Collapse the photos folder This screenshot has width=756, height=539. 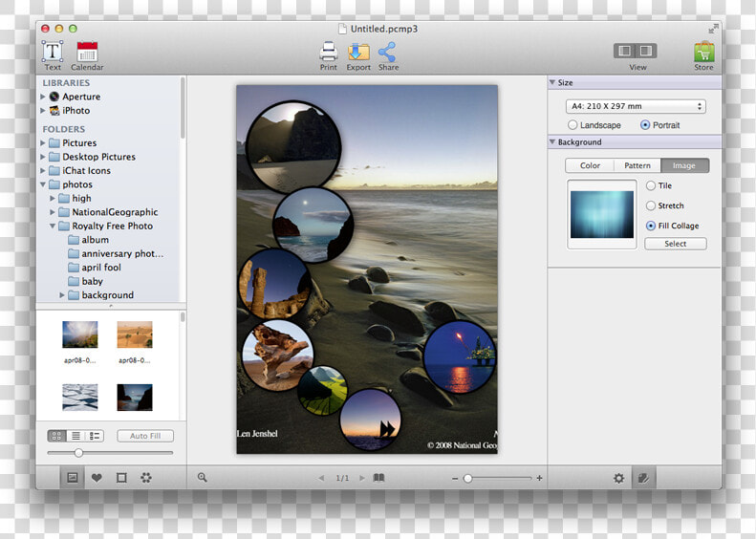(x=43, y=184)
